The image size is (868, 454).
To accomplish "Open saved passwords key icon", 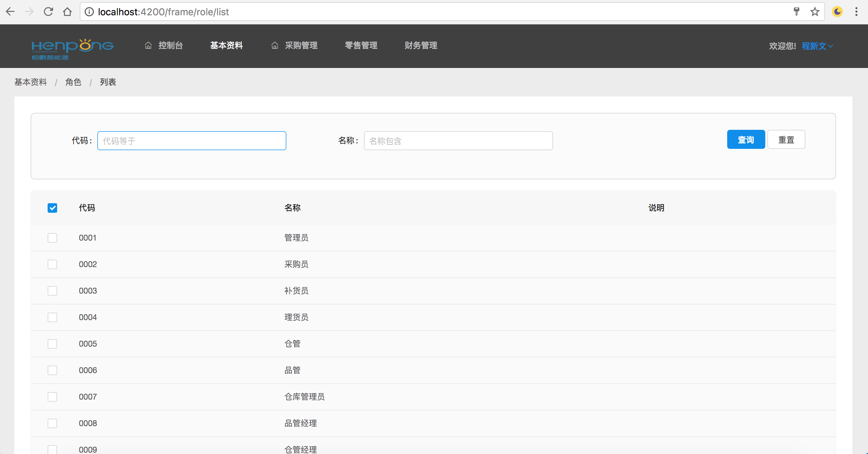I will pos(796,12).
